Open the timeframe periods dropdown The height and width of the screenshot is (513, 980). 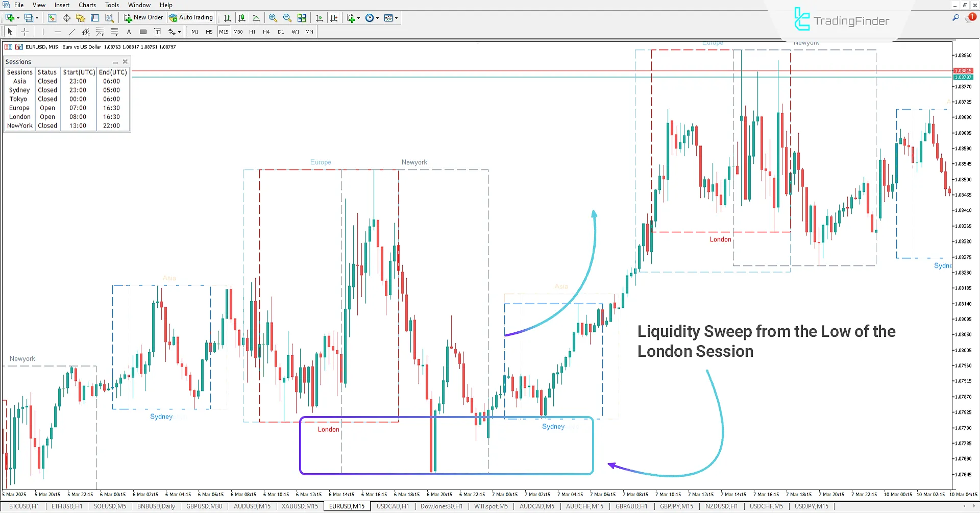pos(378,17)
